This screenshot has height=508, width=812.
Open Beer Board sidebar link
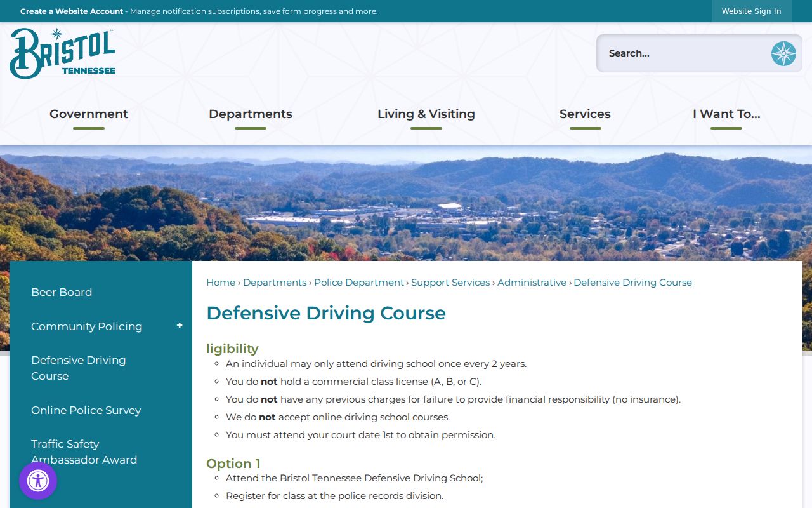point(62,292)
